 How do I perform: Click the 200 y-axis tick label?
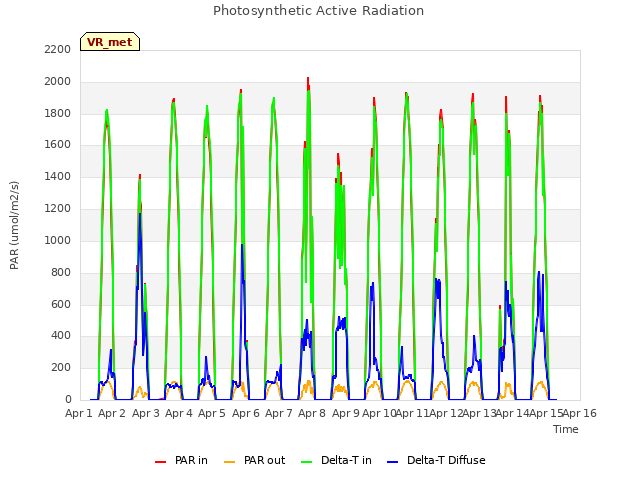pos(61,368)
